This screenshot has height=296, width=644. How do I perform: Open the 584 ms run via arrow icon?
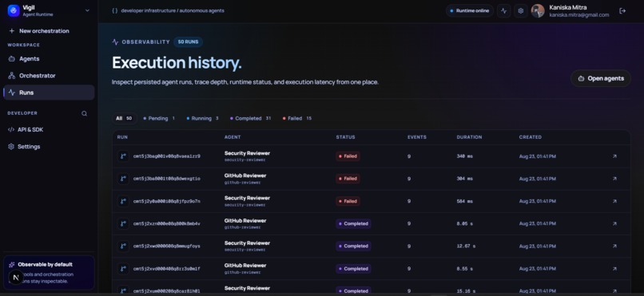(x=614, y=201)
